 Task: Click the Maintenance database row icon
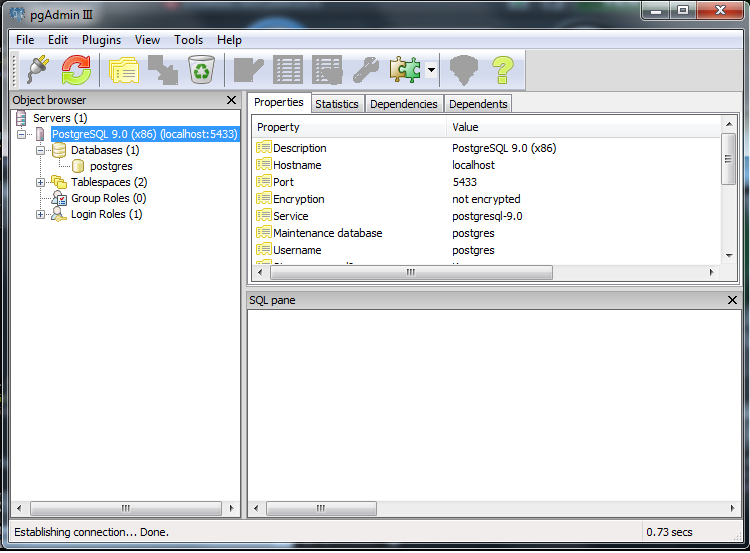pos(264,232)
